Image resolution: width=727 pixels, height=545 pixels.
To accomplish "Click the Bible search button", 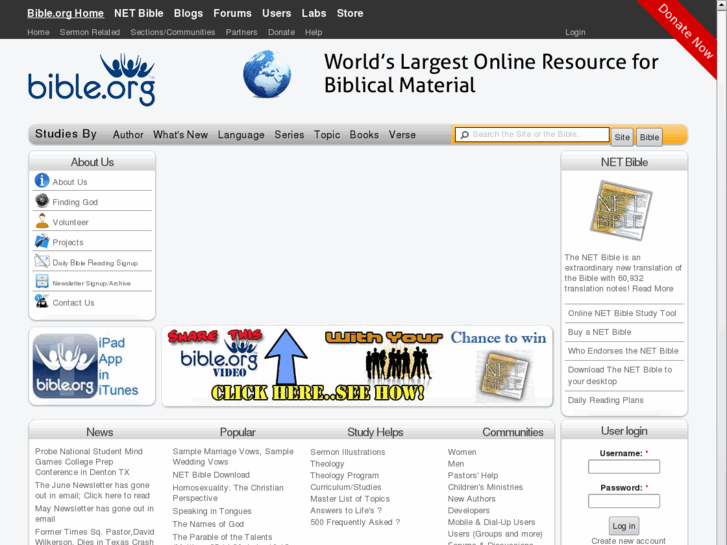I will coord(649,137).
